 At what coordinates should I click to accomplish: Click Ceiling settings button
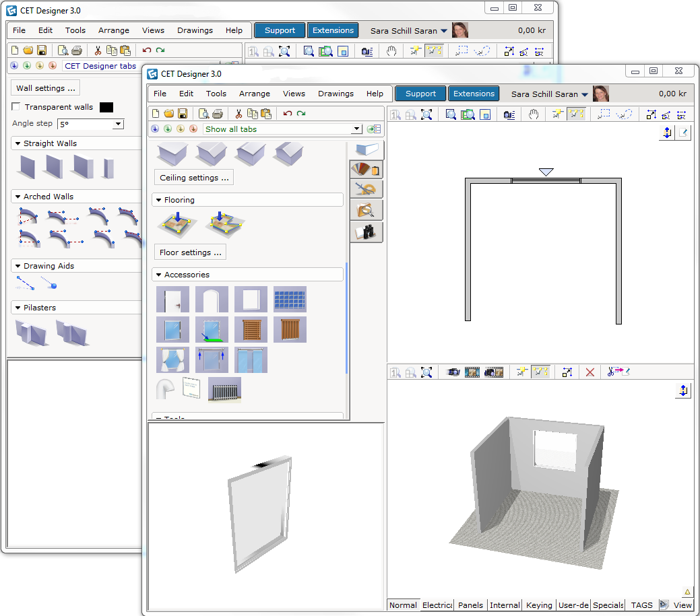pyautogui.click(x=194, y=178)
